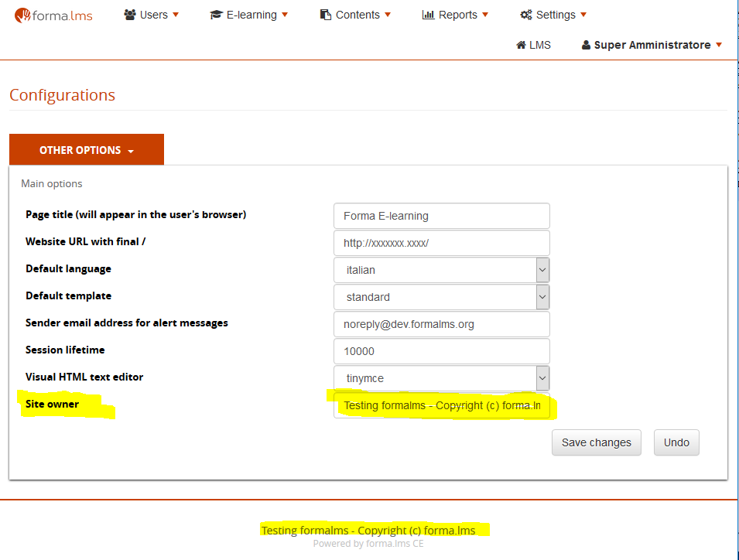Screen dimensions: 739x560
Task: Click the Contents copy icon
Action: coord(326,15)
